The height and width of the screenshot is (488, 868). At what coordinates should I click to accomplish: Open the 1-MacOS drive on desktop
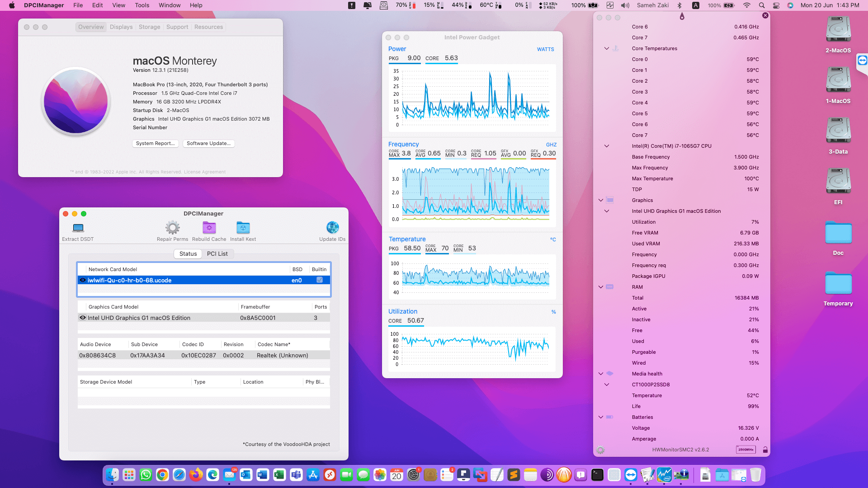click(x=838, y=80)
